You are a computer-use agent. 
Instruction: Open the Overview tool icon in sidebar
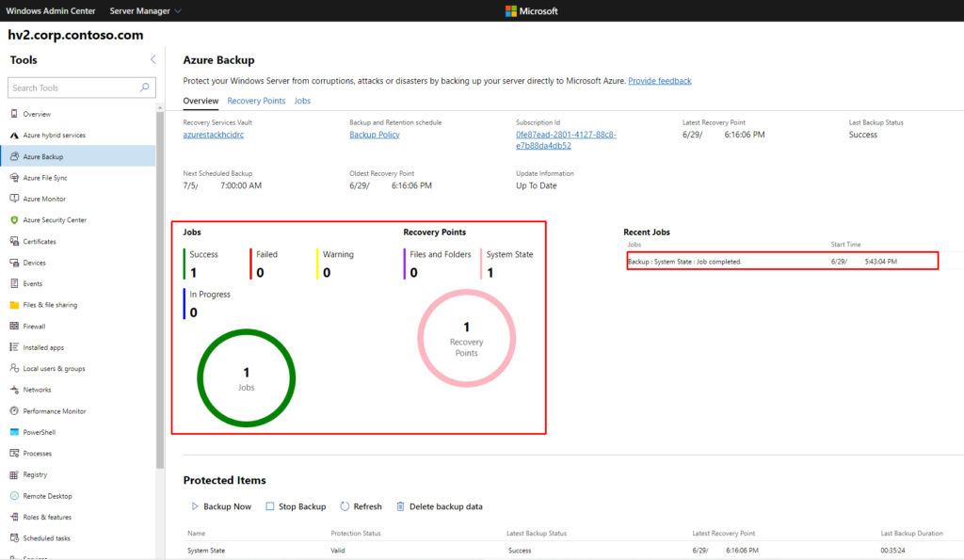coord(14,114)
